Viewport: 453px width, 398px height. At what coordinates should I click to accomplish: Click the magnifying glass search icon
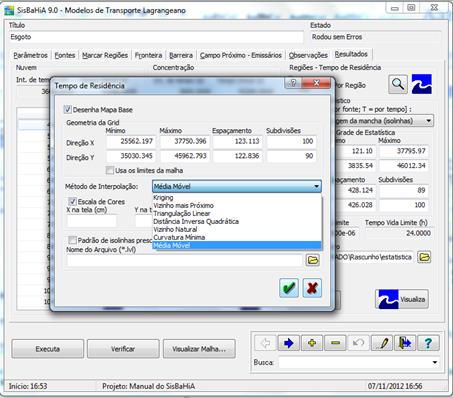[398, 84]
